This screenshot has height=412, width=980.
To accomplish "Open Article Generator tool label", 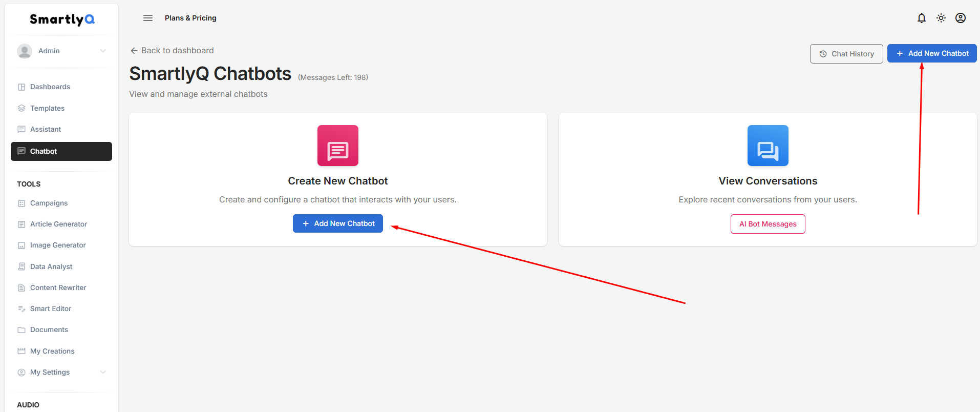I will click(58, 224).
